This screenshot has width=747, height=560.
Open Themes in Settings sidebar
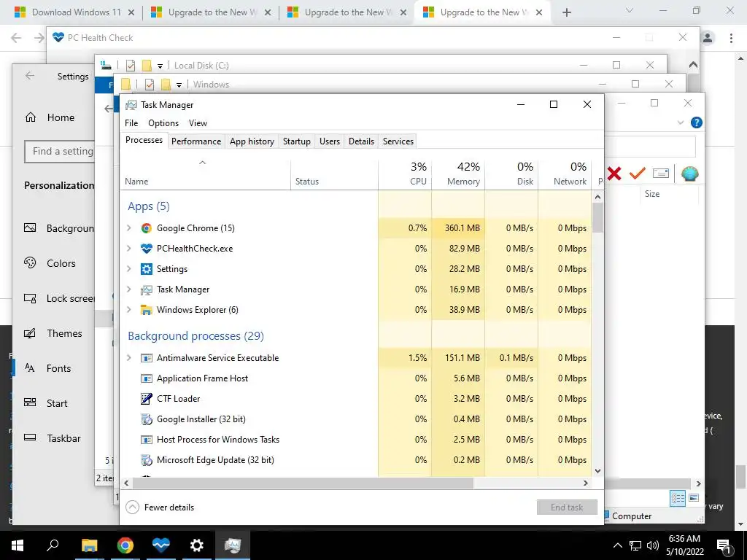coord(54,333)
